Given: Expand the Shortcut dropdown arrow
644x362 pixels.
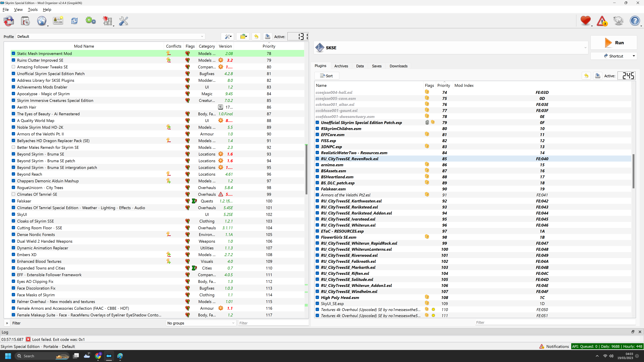Looking at the screenshot, I should [x=634, y=56].
